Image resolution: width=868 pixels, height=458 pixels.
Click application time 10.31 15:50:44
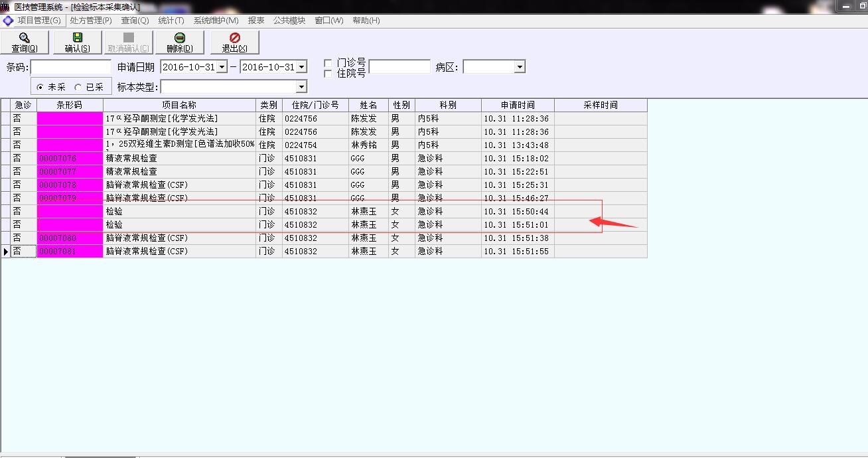click(x=516, y=212)
